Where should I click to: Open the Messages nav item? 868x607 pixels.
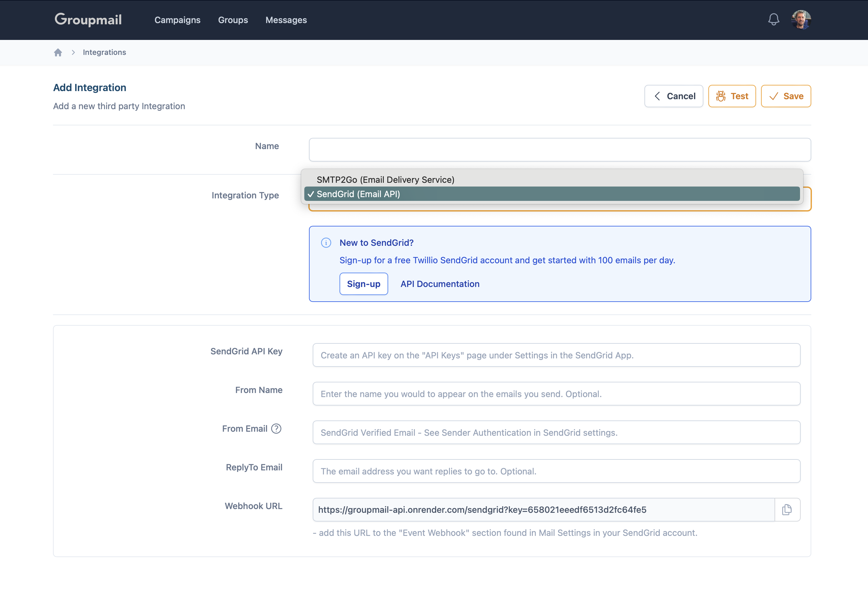[286, 20]
